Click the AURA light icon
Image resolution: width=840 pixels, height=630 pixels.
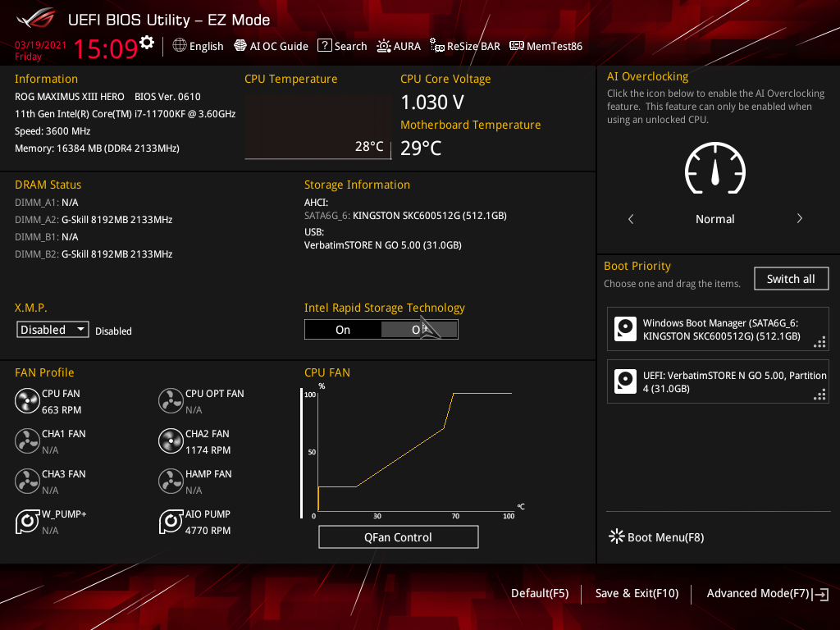coord(384,46)
